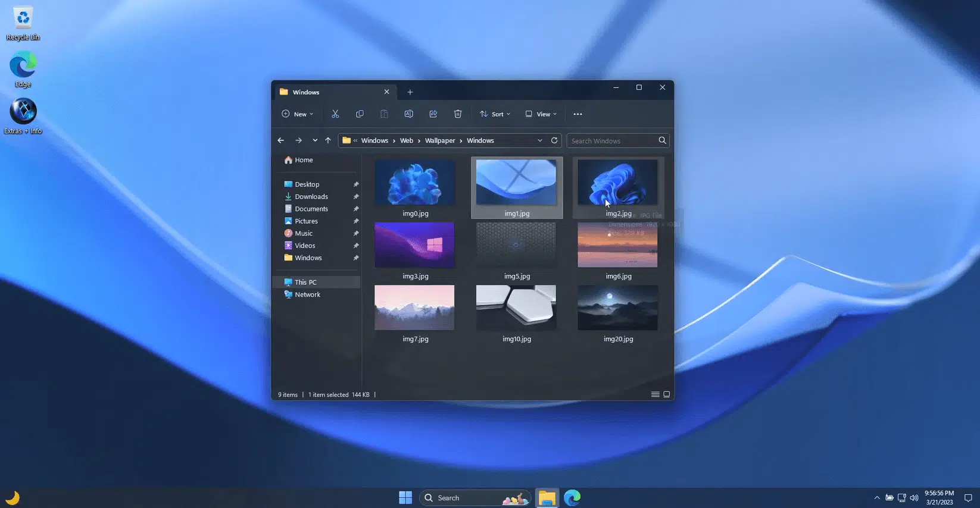Switch to details view layout icon
The image size is (980, 508).
pos(655,394)
